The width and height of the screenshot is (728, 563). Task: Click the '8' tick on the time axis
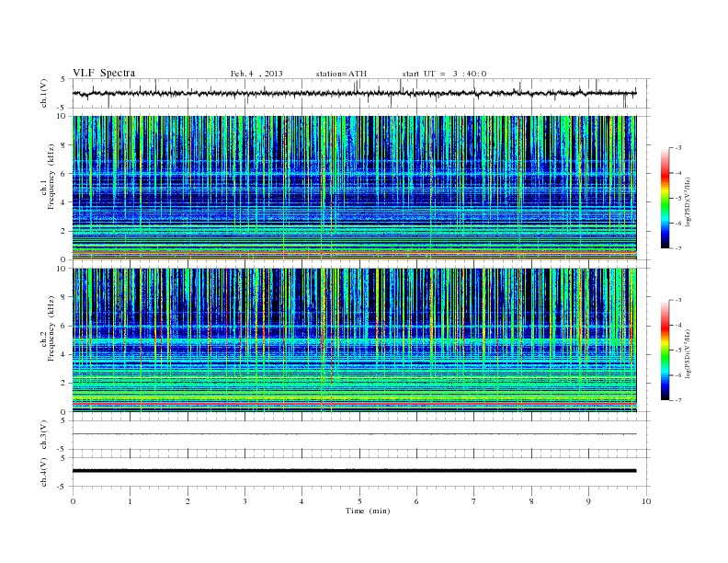(x=531, y=501)
